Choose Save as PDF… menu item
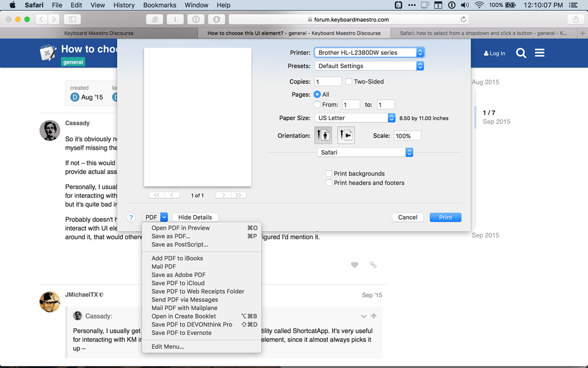Image resolution: width=588 pixels, height=368 pixels. [171, 236]
